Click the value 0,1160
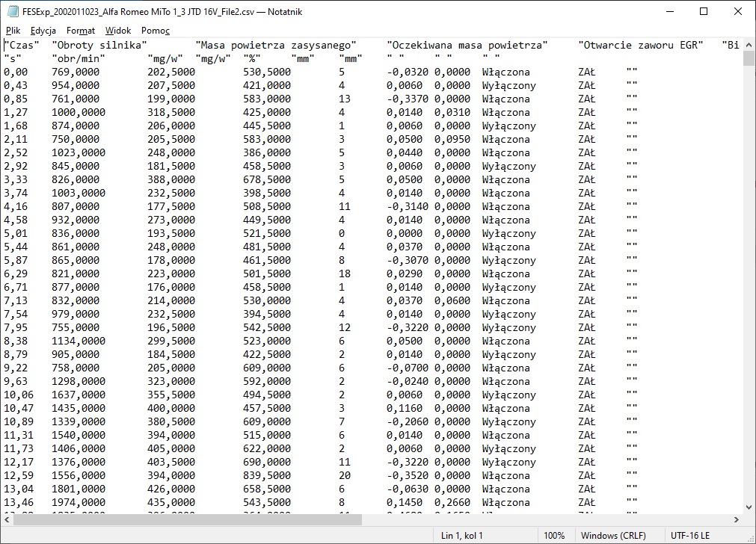Screen dimensions: 756x544 405,408
